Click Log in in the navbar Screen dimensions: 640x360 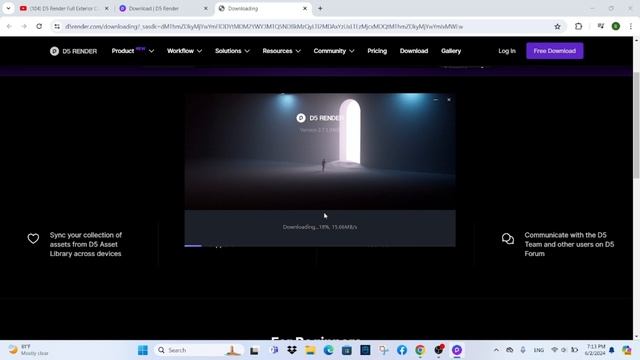click(507, 51)
